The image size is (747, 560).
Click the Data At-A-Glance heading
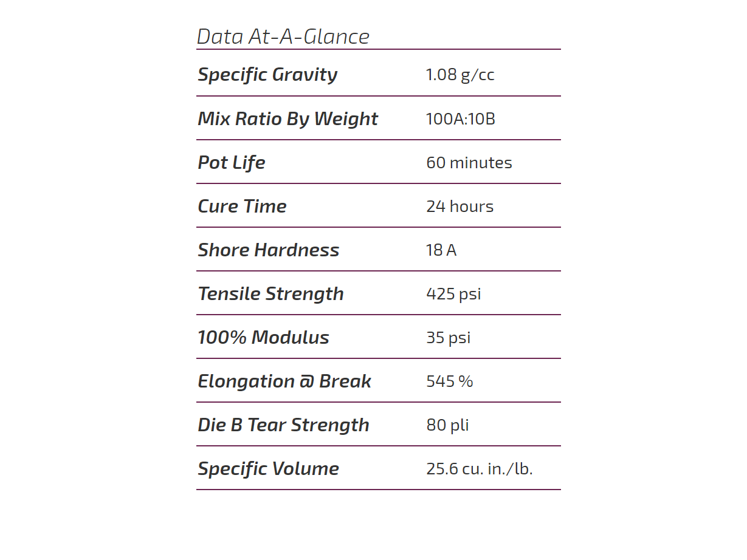point(283,37)
